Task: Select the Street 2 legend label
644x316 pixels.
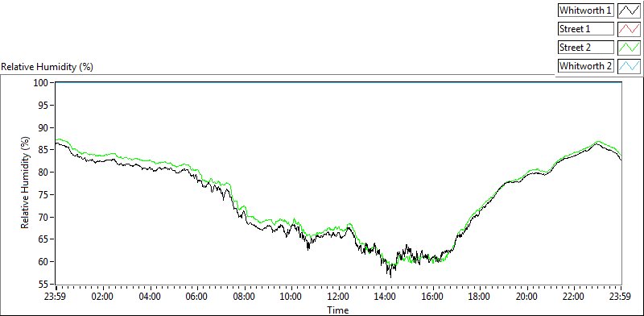Action: 586,48
